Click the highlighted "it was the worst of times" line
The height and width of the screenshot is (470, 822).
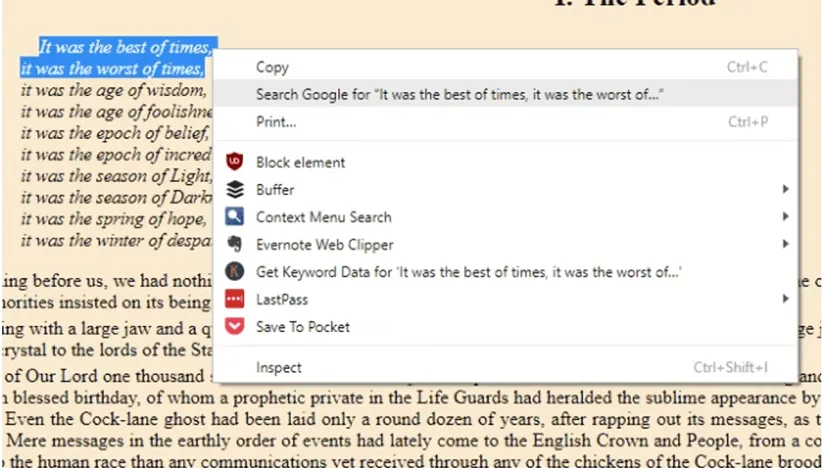pos(111,69)
